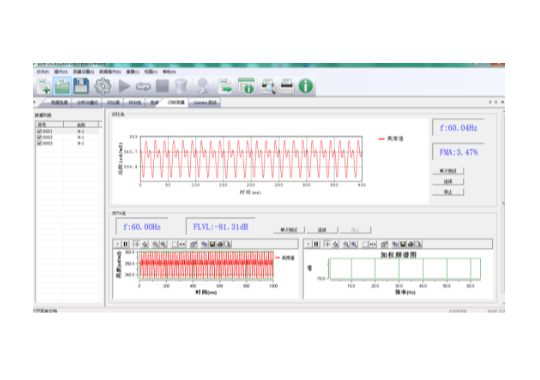Click the f:60.04Hz frequency readout
Screen dimensions: 540x380
pos(458,128)
